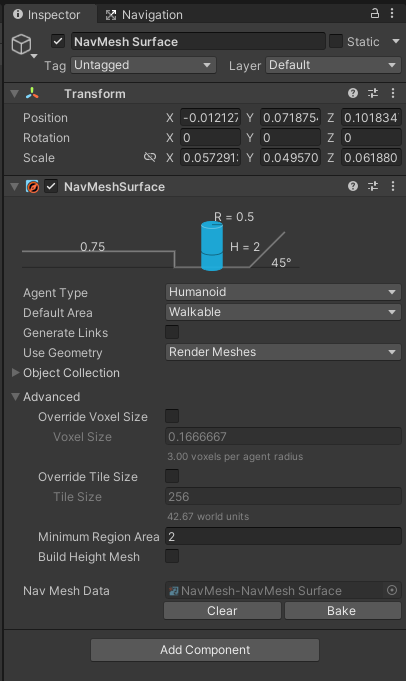Toggle the Static checkbox
This screenshot has height=681, width=406.
coord(336,41)
